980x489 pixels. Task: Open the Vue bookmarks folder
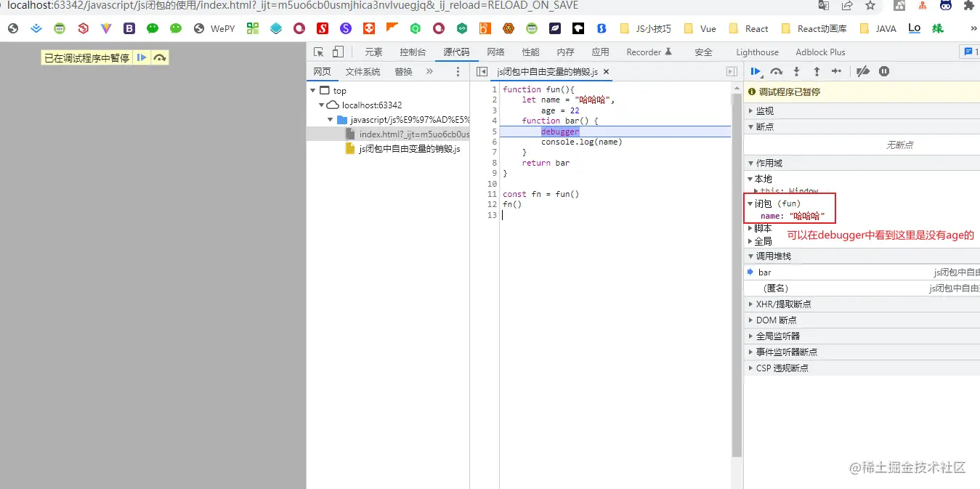pos(700,29)
